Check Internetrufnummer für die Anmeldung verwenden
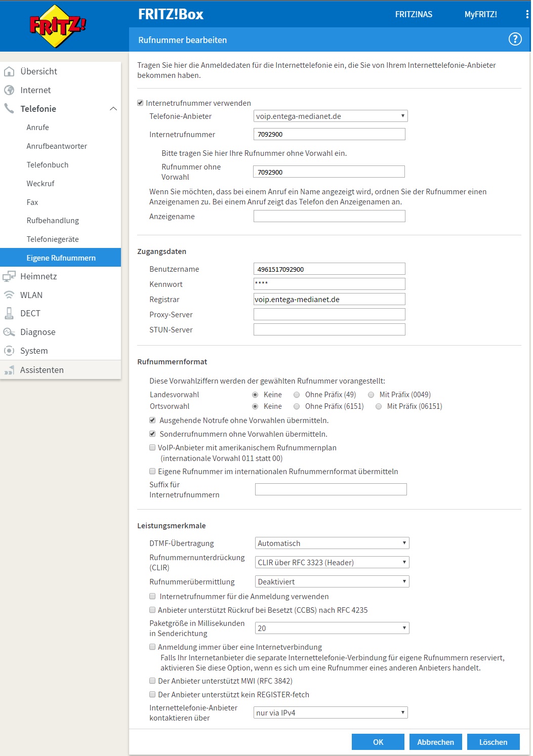 [152, 596]
